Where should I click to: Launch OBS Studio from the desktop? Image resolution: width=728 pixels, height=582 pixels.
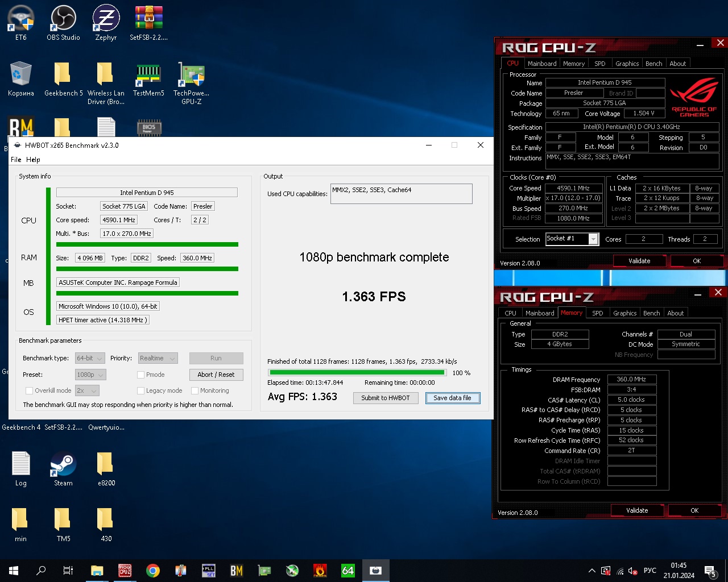(x=63, y=23)
